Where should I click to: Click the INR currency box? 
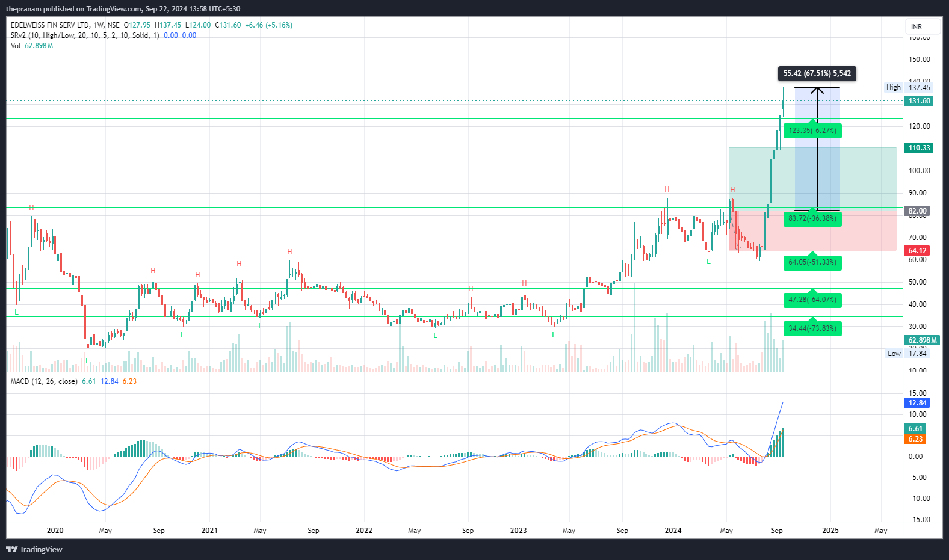coord(923,27)
